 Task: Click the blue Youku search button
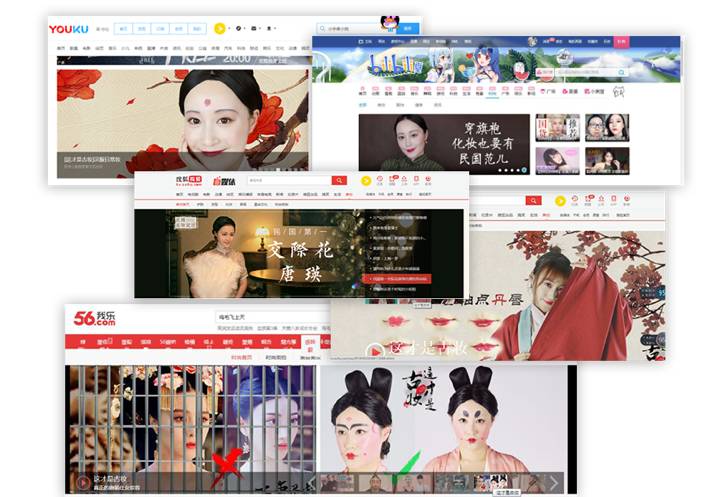tap(408, 28)
